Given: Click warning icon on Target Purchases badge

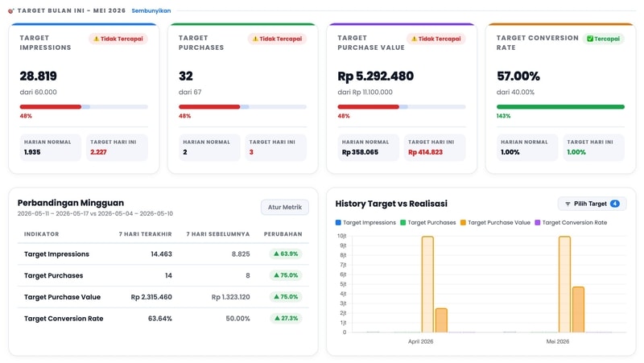Looking at the screenshot, I should click(255, 39).
